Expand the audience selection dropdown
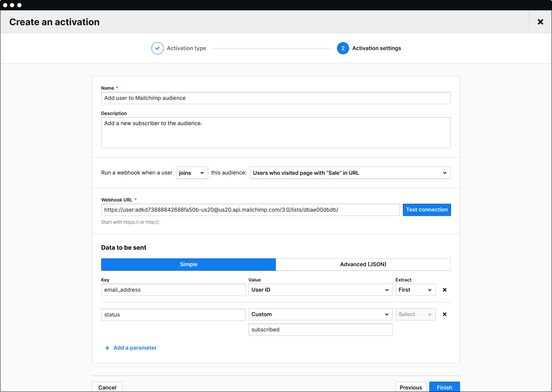This screenshot has height=392, width=552. 350,173
